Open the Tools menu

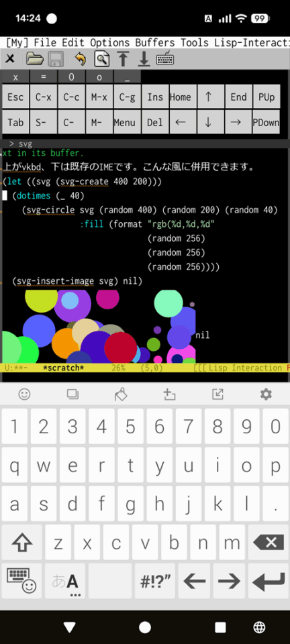(195, 42)
